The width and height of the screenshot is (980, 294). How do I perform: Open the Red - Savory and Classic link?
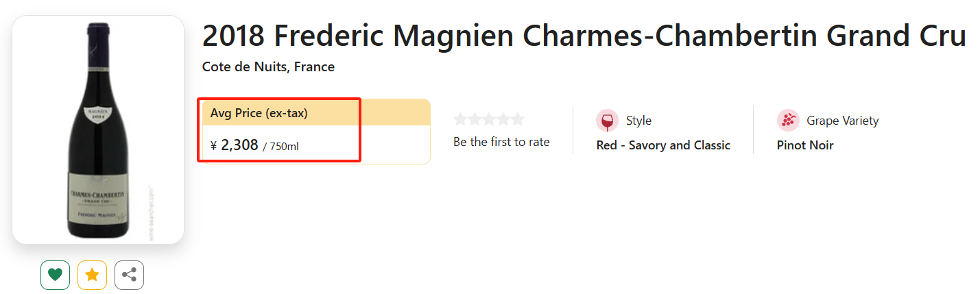[663, 145]
